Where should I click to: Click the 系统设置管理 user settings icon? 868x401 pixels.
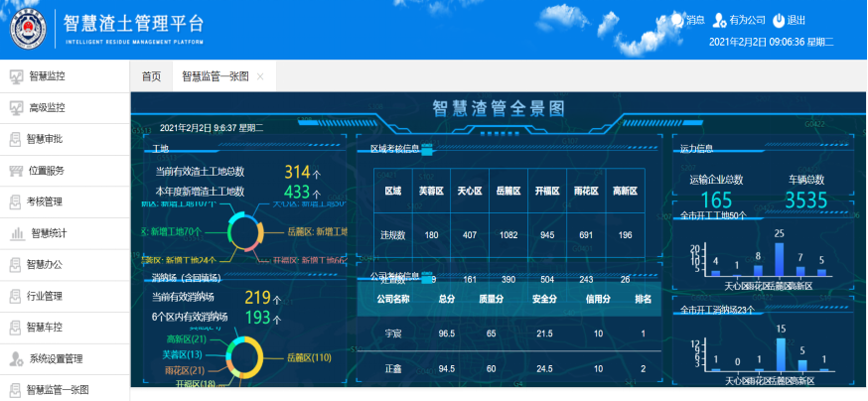coord(16,358)
